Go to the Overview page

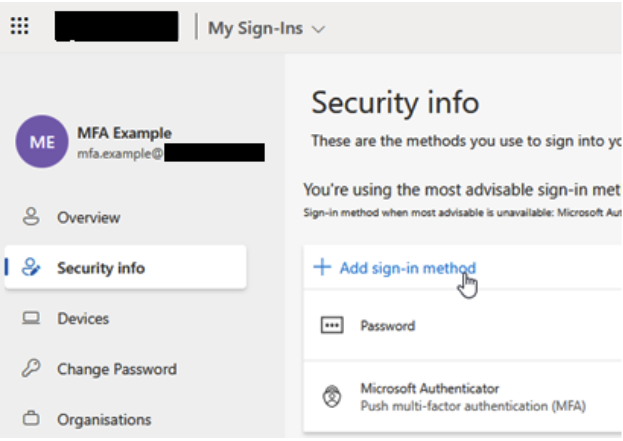click(x=88, y=217)
